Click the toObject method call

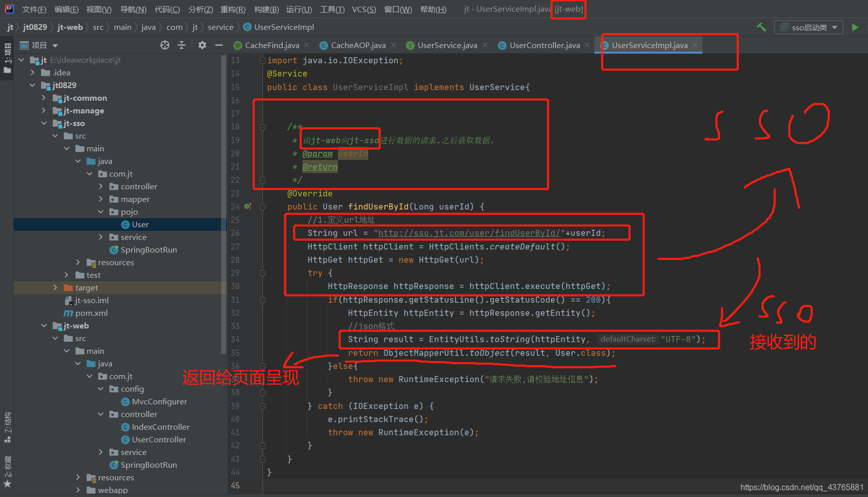pyautogui.click(x=489, y=353)
